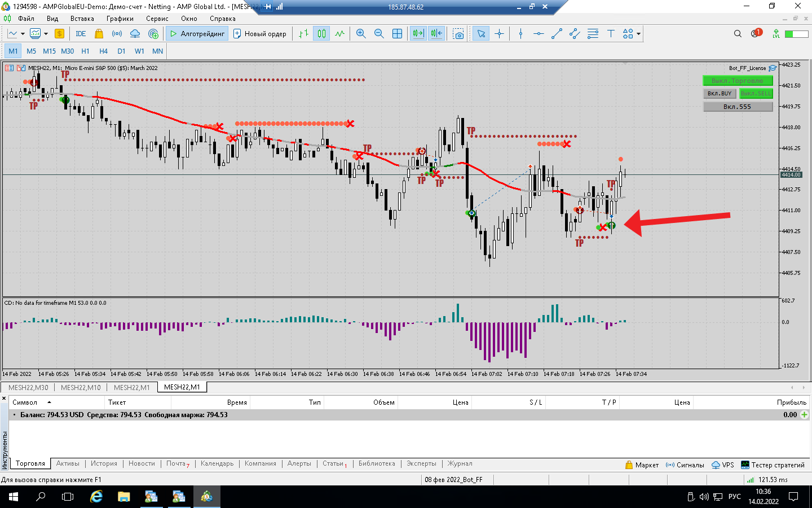
Task: Expand the indicators list dropdown arrow
Action: 46,34
